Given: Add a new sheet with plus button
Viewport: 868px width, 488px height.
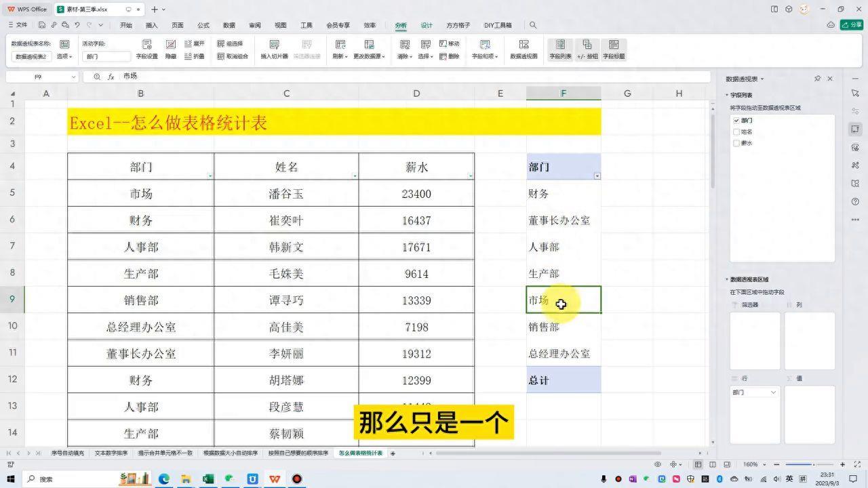Looking at the screenshot, I should (x=393, y=453).
